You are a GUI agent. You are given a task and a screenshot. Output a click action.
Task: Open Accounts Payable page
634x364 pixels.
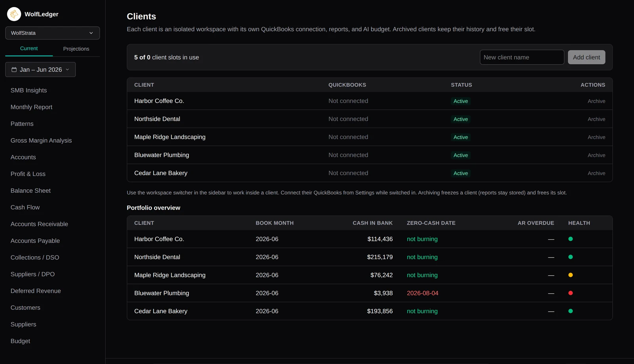tap(35, 241)
